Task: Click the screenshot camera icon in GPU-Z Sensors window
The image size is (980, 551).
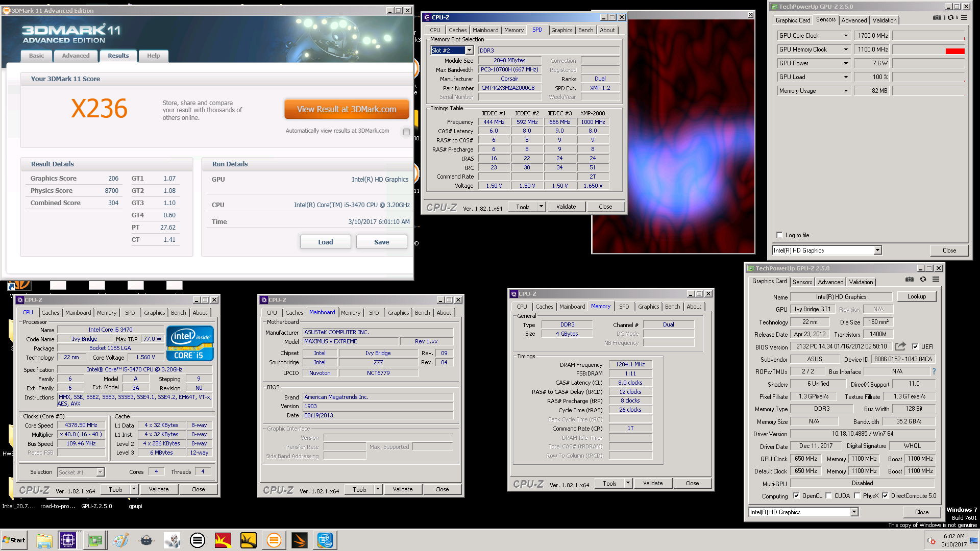Action: (x=937, y=18)
